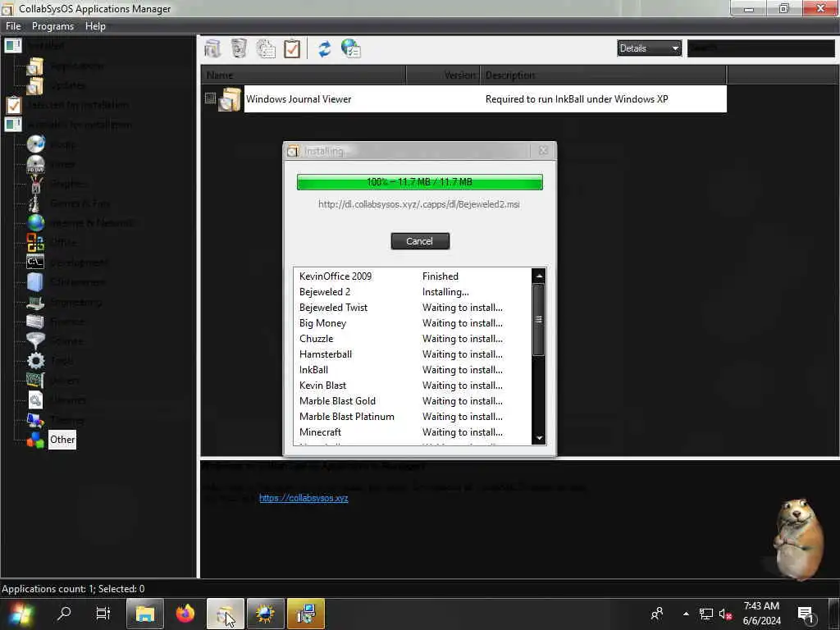Click the green download progress bar
The image size is (840, 630).
pos(419,182)
